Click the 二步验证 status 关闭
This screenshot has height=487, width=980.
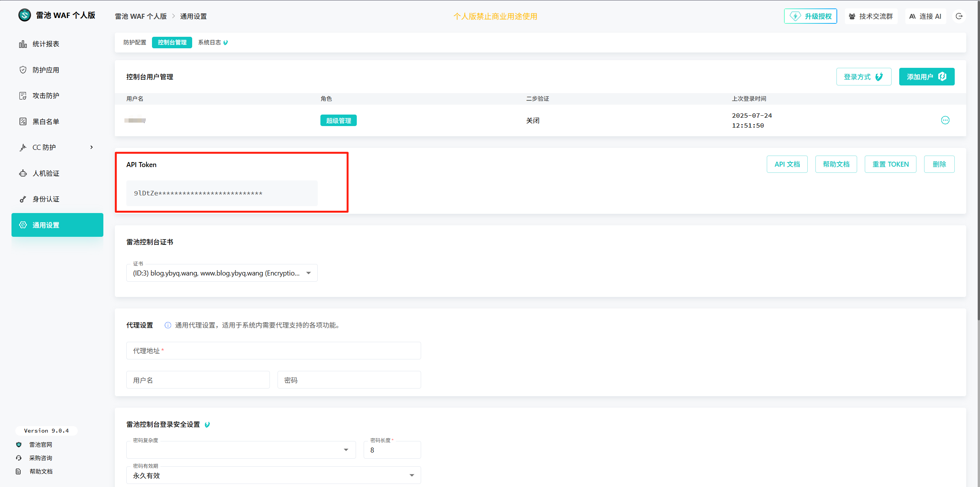pyautogui.click(x=533, y=120)
